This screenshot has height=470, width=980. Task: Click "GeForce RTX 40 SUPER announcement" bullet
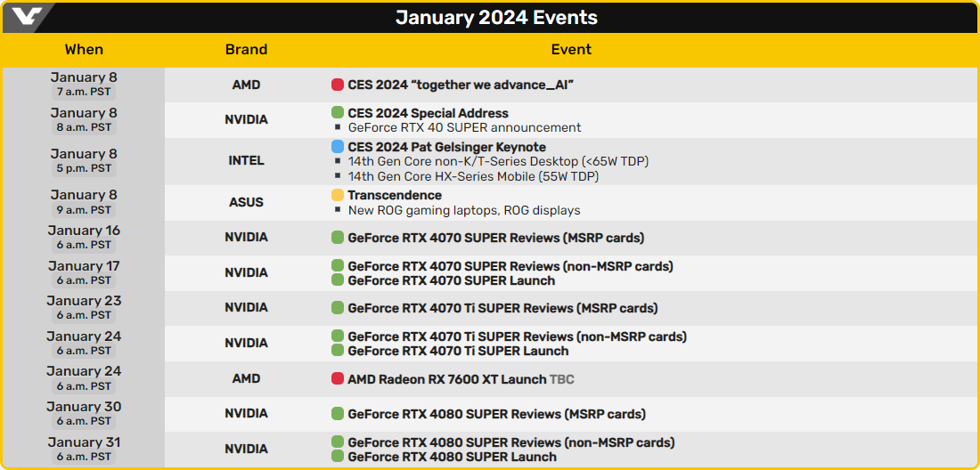pyautogui.click(x=465, y=127)
